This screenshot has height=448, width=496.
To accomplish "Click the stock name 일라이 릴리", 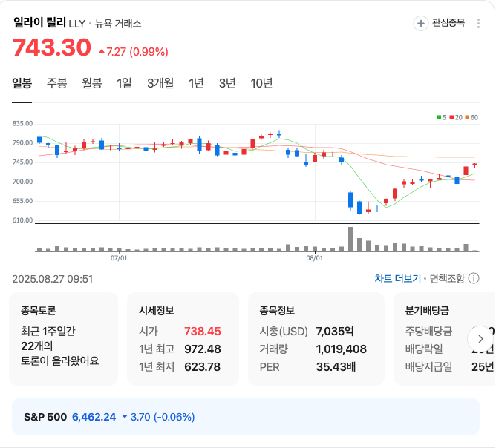I will [x=39, y=23].
